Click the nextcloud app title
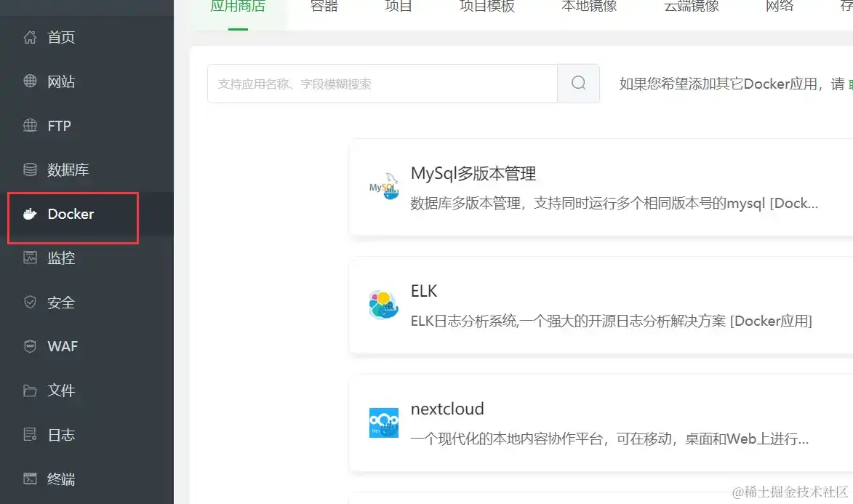 click(447, 409)
